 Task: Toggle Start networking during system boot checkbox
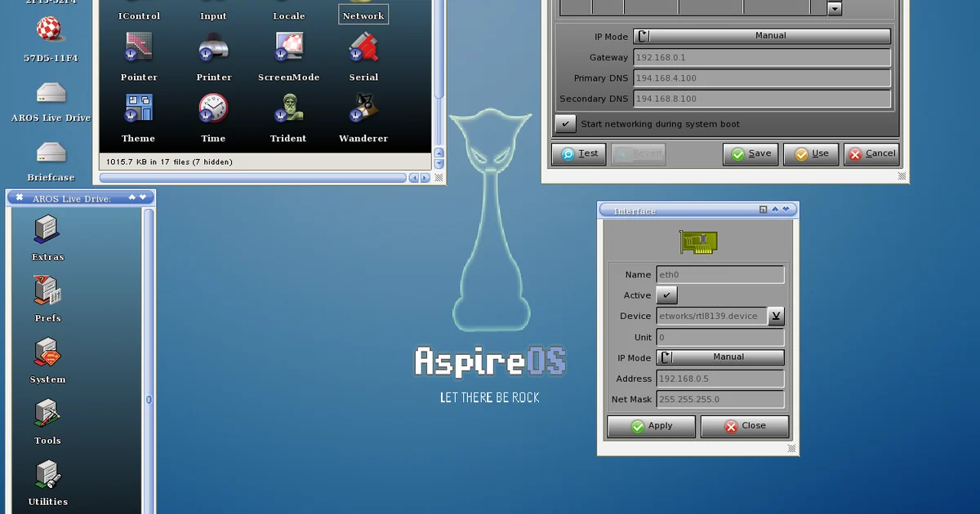tap(565, 124)
